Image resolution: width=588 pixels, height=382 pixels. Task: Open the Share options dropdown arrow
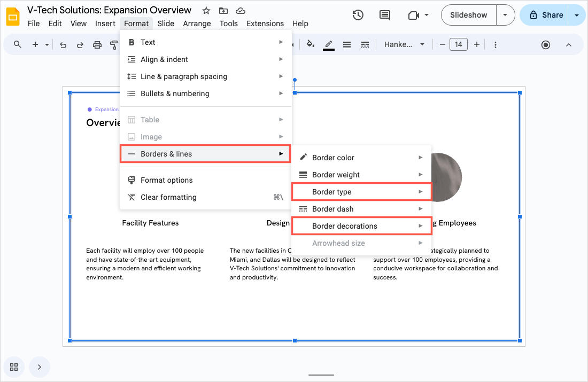point(577,15)
